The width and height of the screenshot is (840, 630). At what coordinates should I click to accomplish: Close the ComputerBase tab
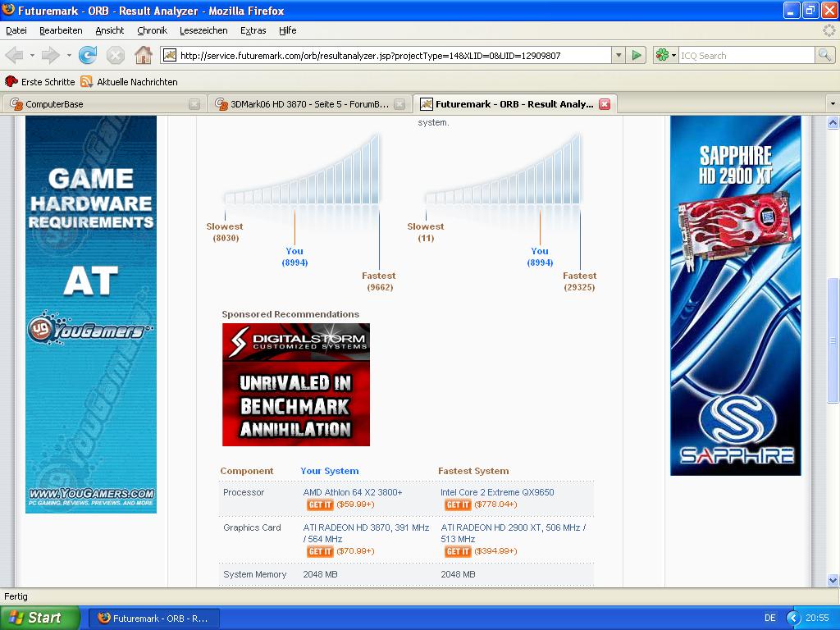coord(194,104)
